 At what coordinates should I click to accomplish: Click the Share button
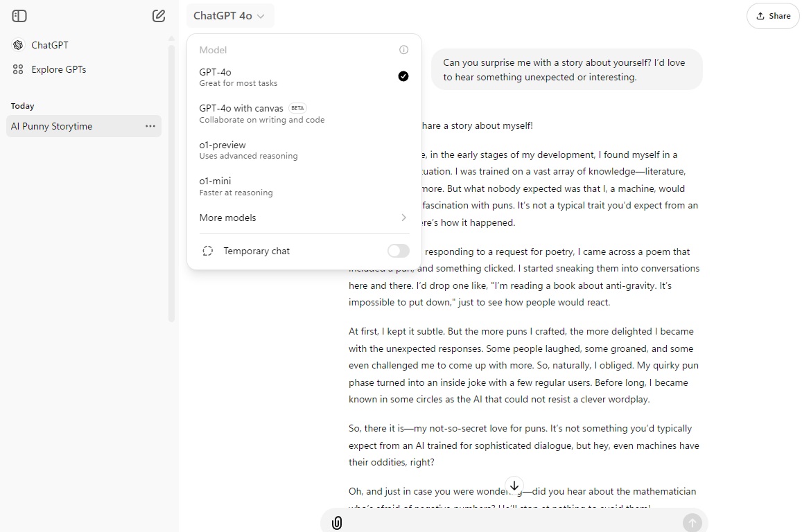click(x=773, y=16)
